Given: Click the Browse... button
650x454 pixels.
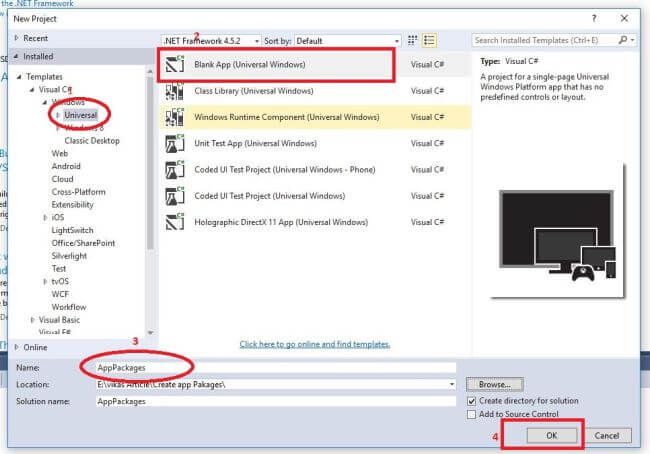Looking at the screenshot, I should point(495,384).
